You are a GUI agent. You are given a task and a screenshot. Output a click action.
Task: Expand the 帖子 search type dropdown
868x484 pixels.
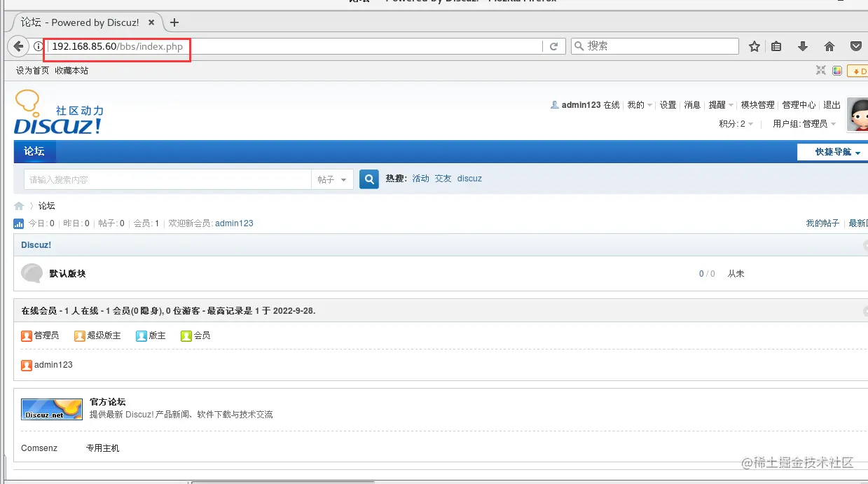tap(332, 179)
